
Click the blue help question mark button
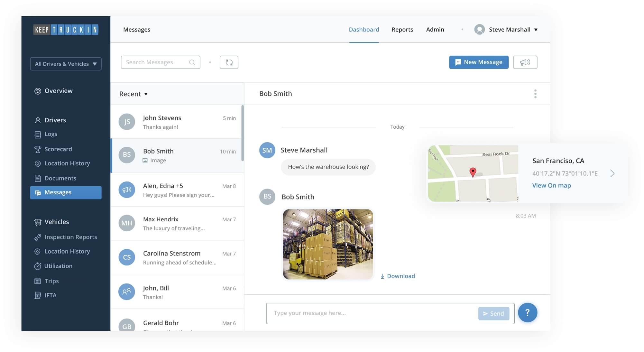click(527, 312)
